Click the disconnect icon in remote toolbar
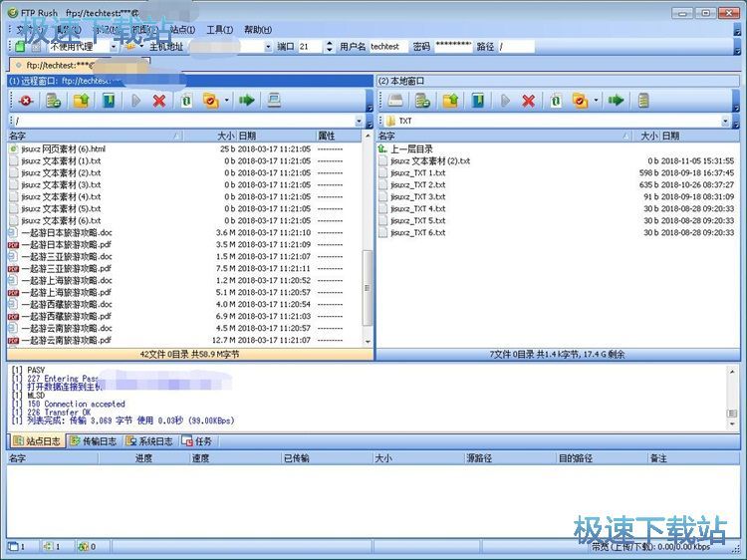Screen dimensions: 747x560 point(25,101)
